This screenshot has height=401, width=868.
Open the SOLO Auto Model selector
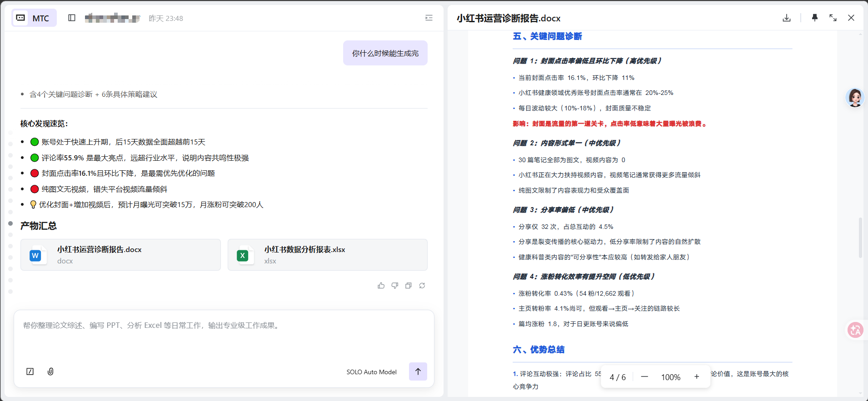[x=371, y=372]
